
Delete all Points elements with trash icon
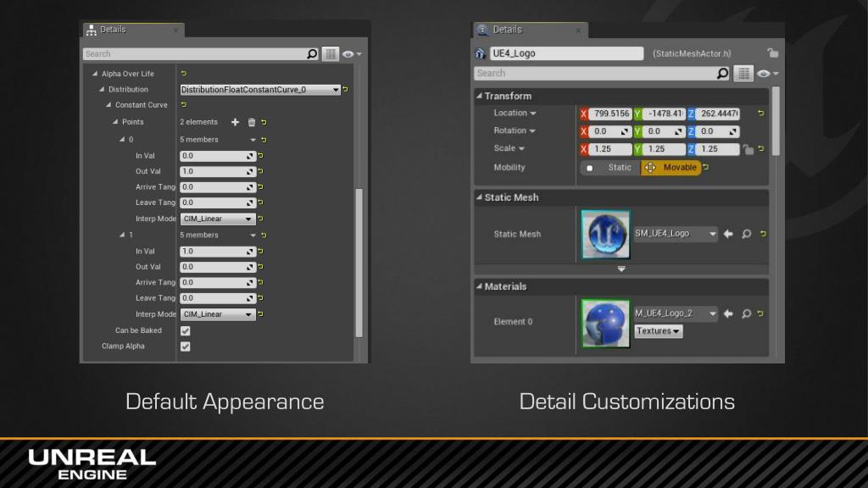pos(251,122)
